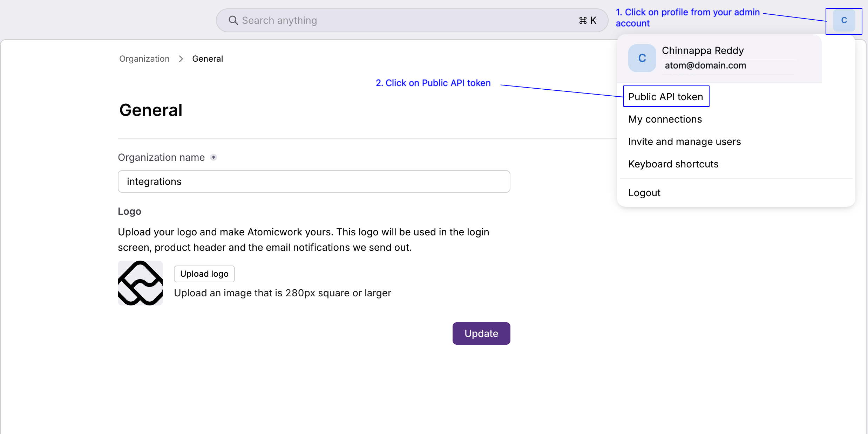Click the atom@domain.com email text

705,66
